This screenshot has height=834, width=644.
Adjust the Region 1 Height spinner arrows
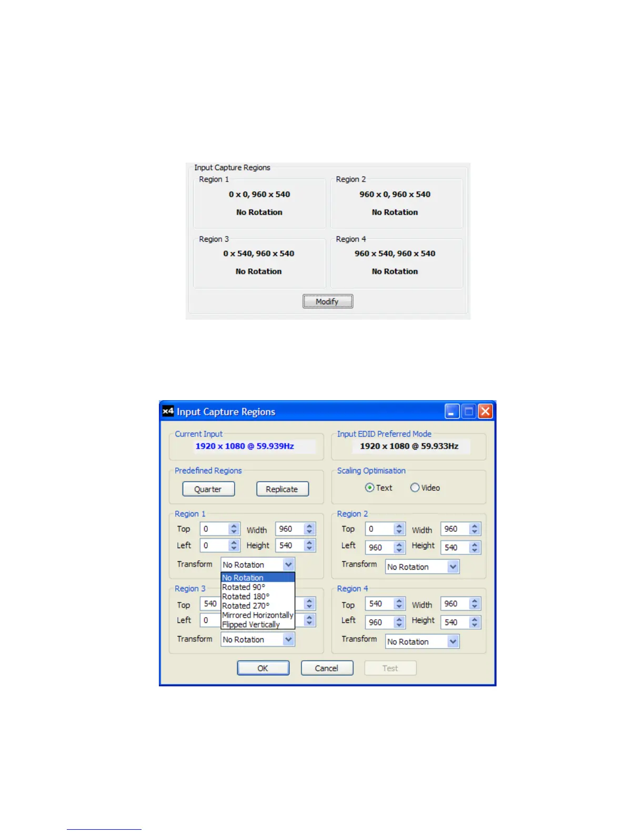coord(309,545)
